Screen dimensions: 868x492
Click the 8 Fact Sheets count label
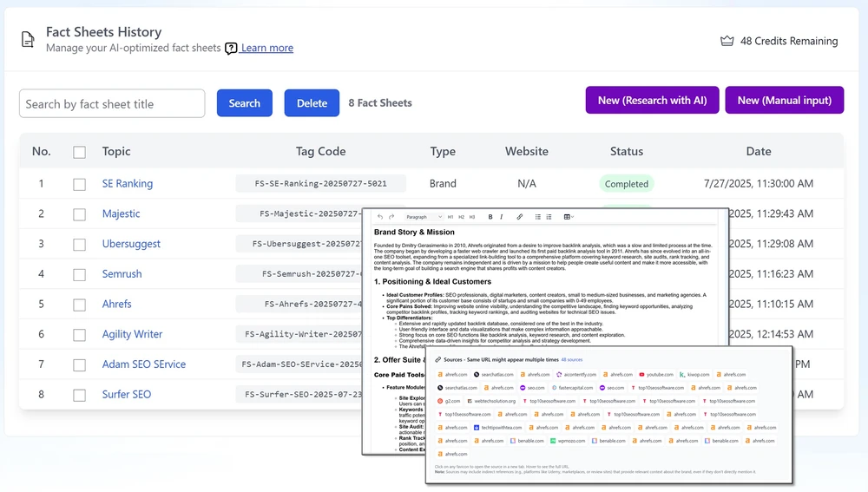(x=380, y=103)
